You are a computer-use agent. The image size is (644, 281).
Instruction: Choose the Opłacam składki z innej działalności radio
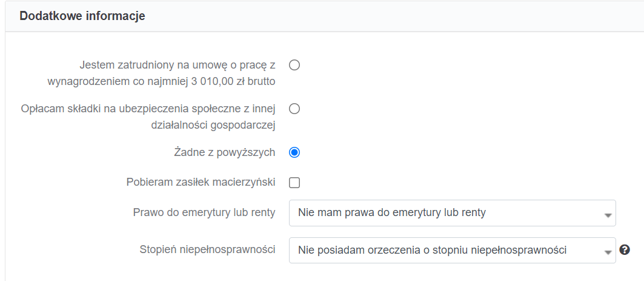tap(294, 109)
